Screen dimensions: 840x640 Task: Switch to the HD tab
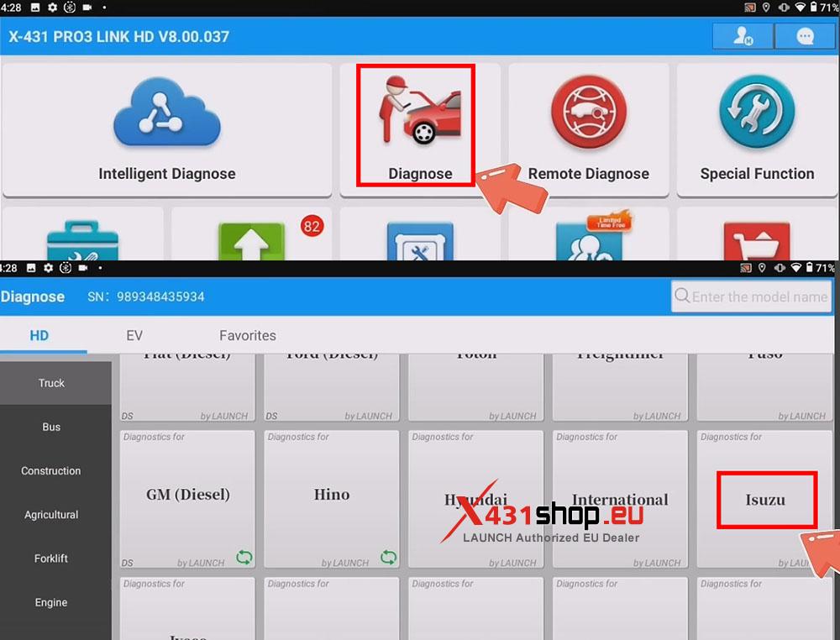(39, 336)
